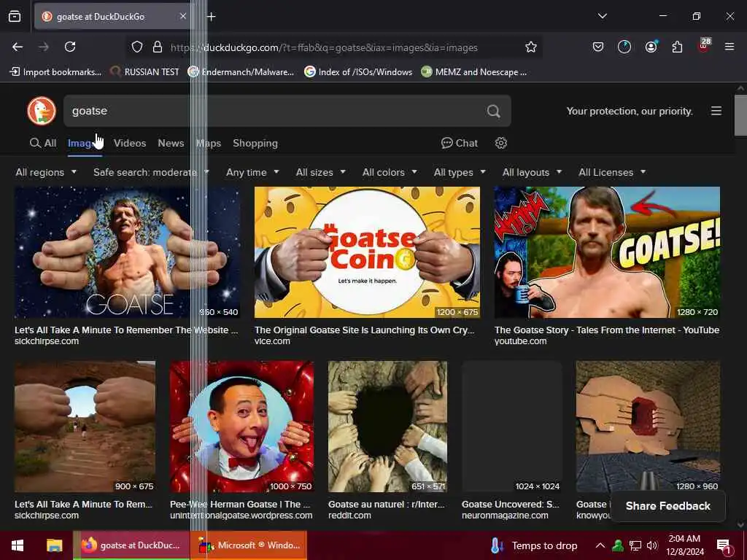Viewport: 747px width, 560px height.
Task: Click the tracking protection shield icon
Action: coord(137,47)
